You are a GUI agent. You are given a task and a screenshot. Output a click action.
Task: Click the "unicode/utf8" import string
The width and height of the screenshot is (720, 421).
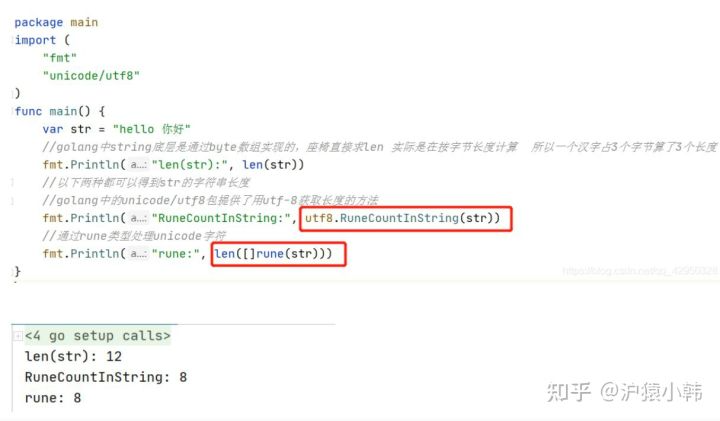(91, 76)
